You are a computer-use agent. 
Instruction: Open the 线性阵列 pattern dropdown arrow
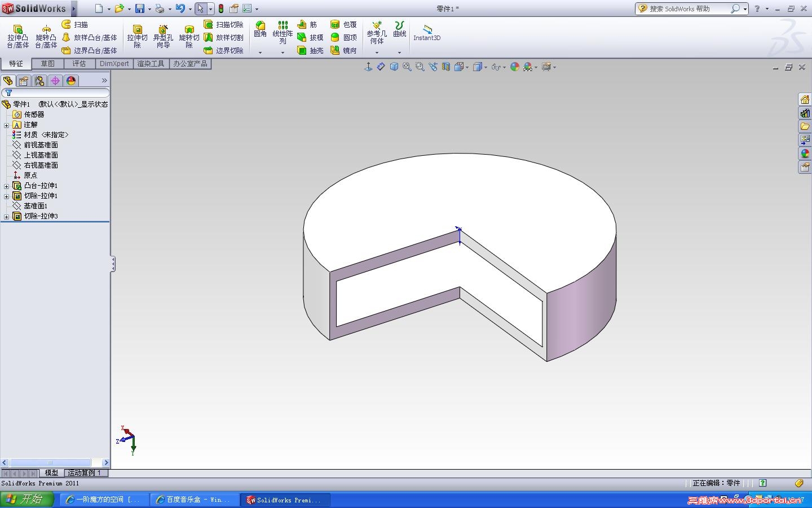283,52
